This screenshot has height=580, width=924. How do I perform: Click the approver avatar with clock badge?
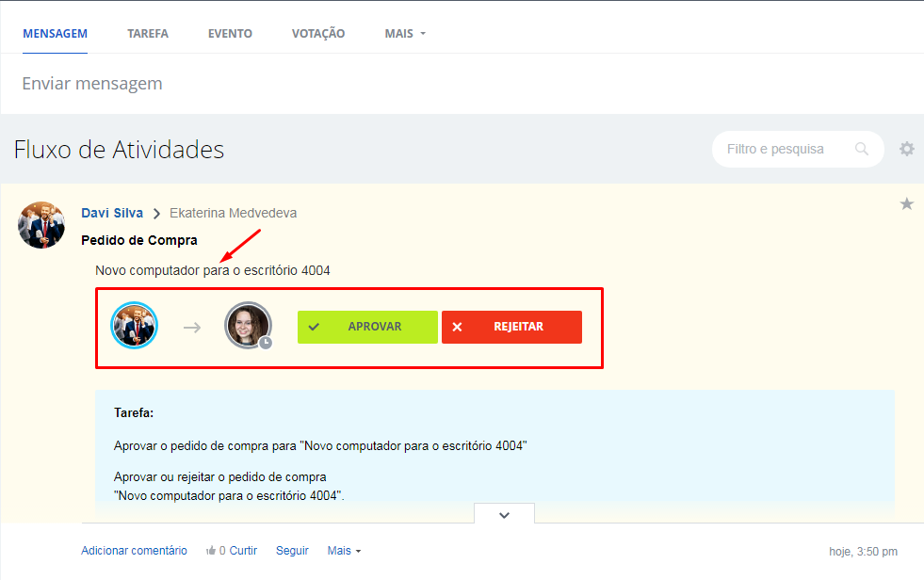(248, 326)
